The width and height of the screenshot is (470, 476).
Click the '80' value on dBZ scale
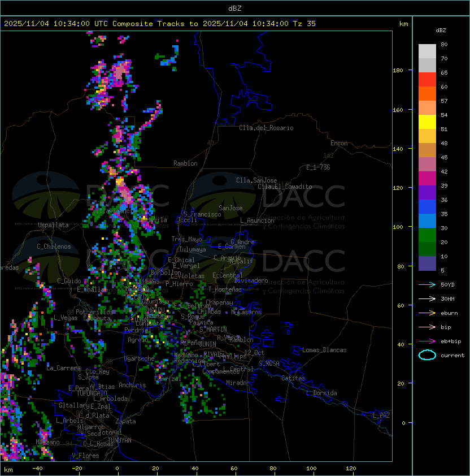pos(444,44)
